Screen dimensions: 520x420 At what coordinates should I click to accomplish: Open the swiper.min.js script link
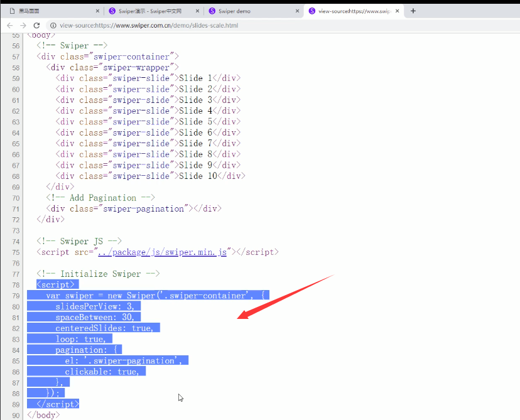[x=163, y=252]
